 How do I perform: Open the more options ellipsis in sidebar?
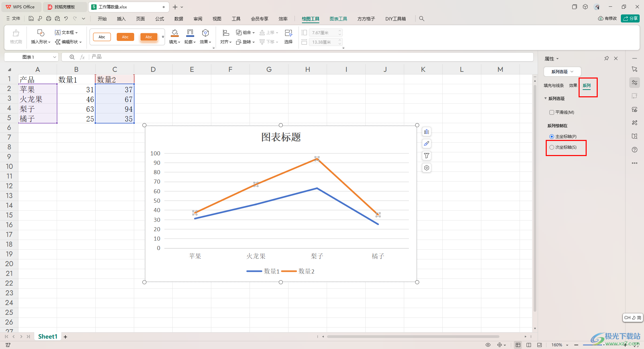[635, 163]
